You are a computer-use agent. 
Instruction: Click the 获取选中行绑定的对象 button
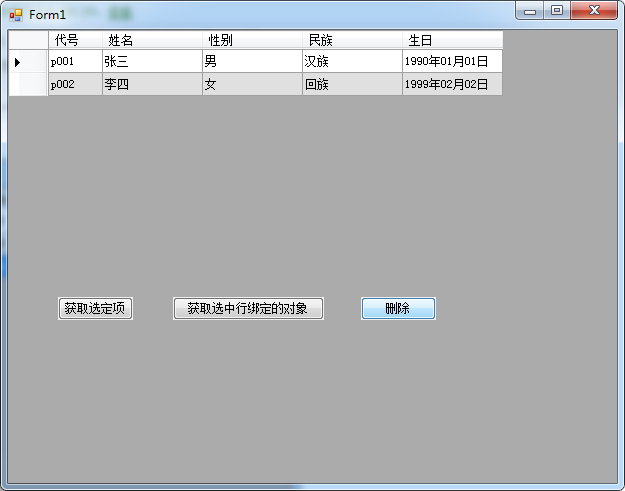click(248, 308)
